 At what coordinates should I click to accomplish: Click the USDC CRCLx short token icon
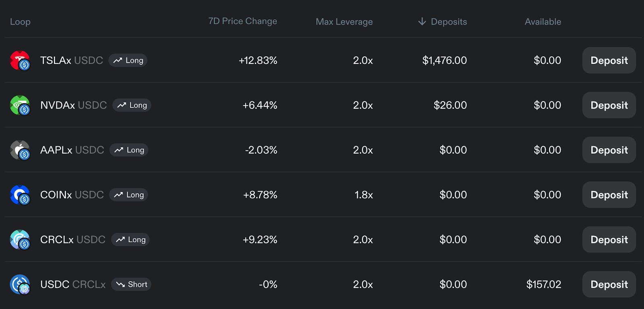click(x=20, y=284)
